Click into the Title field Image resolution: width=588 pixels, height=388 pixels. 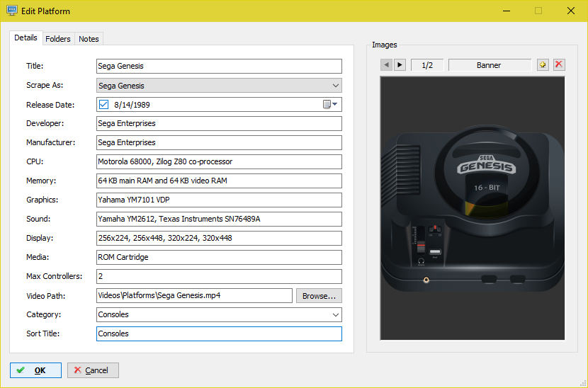click(x=219, y=66)
